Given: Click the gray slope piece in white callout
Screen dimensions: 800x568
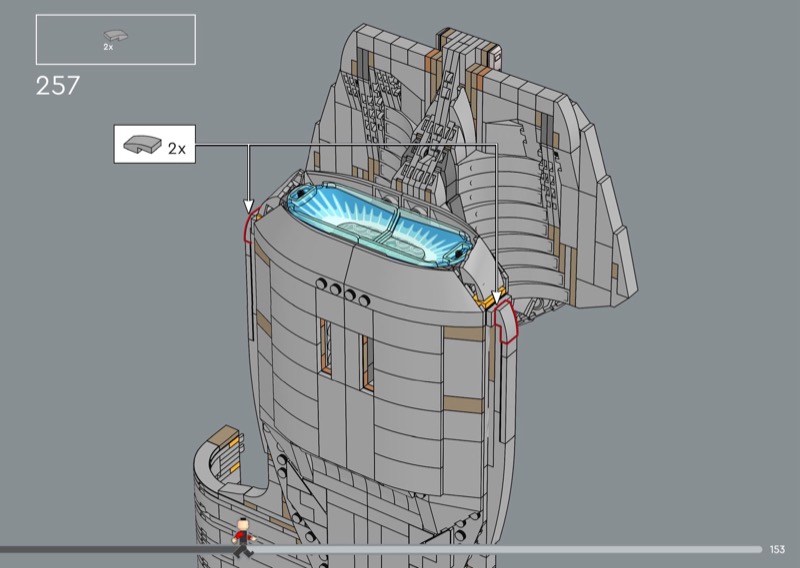Looking at the screenshot, I should click(x=137, y=146).
